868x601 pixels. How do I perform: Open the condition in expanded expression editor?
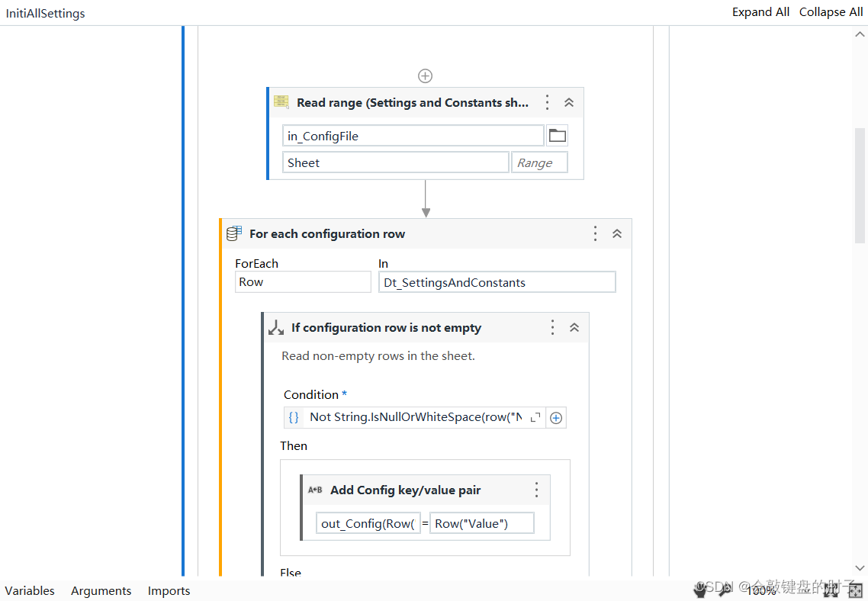pos(535,417)
